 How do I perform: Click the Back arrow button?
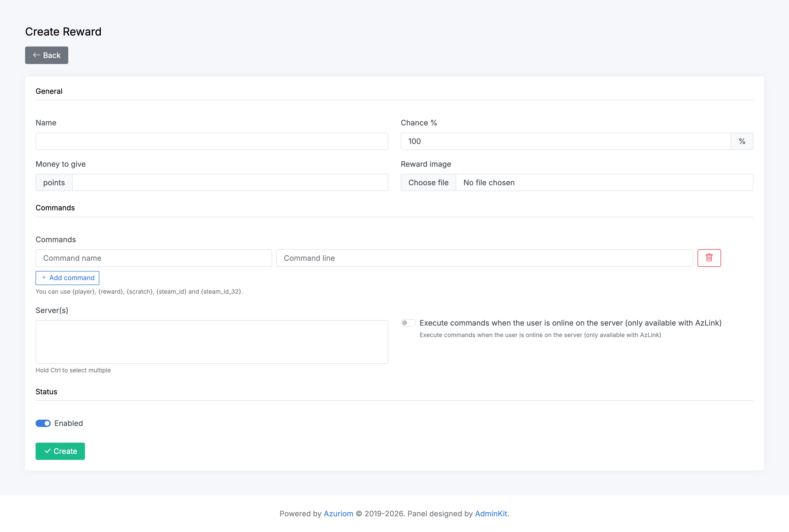click(x=47, y=55)
